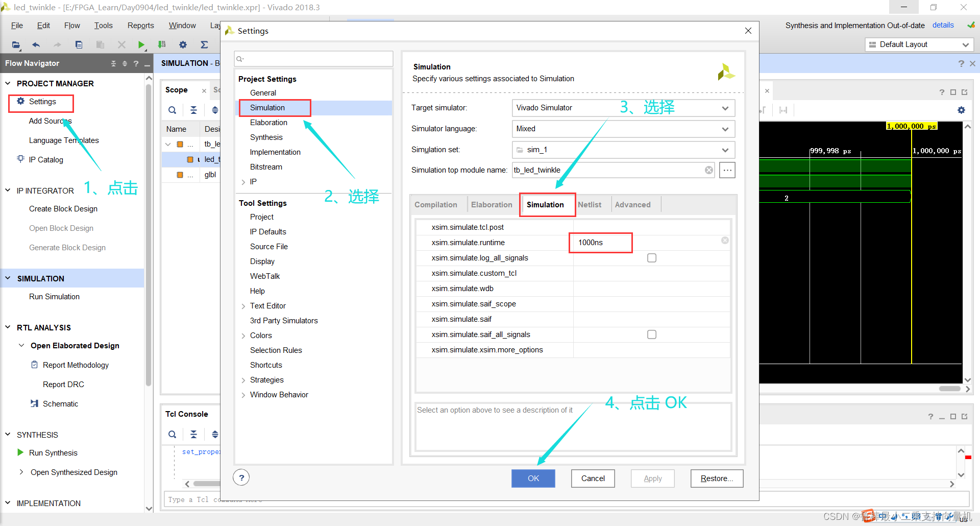The image size is (980, 526).
Task: Open the Flow menu
Action: (x=72, y=26)
